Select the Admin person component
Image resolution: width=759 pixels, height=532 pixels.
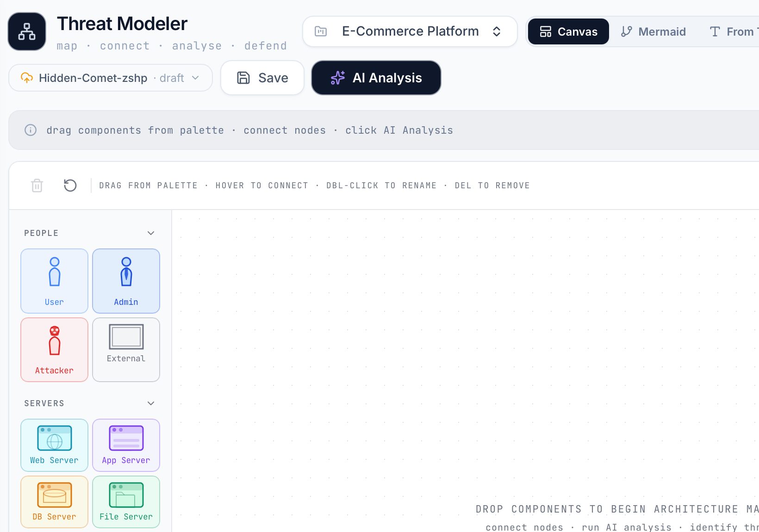tap(126, 281)
